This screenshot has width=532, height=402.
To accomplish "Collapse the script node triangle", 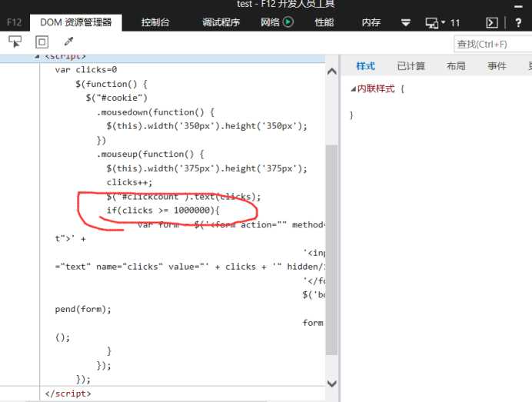I will tap(37, 57).
